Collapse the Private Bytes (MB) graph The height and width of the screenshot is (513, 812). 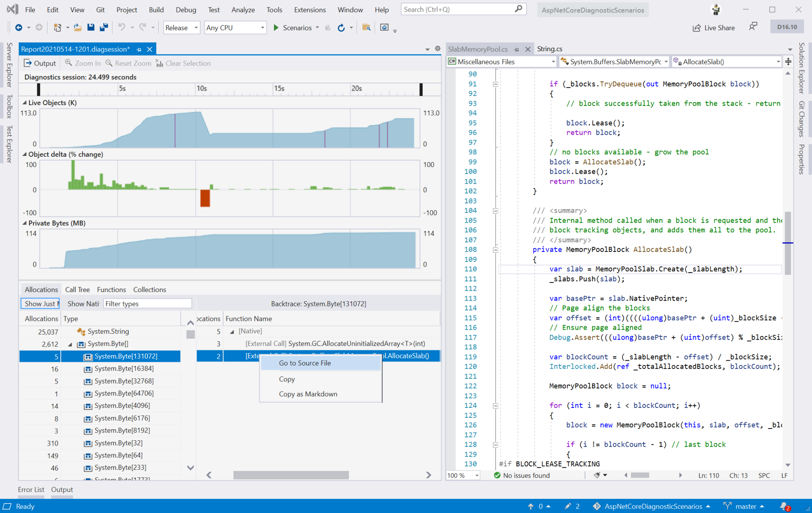click(24, 223)
